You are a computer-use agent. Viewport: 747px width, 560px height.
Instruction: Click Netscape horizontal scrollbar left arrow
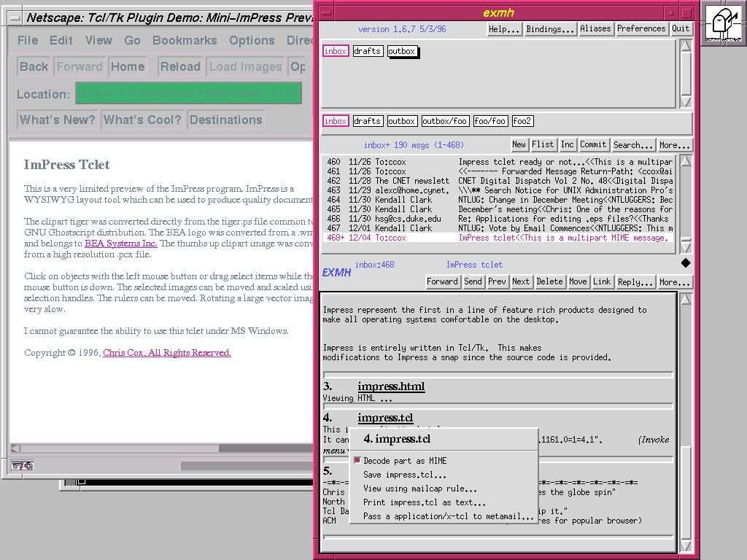pos(15,448)
